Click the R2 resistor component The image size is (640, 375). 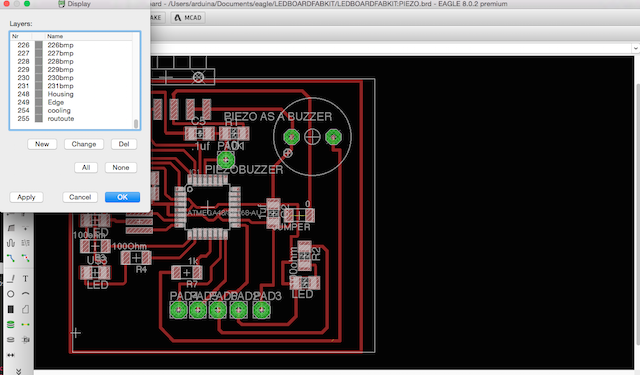click(x=305, y=256)
